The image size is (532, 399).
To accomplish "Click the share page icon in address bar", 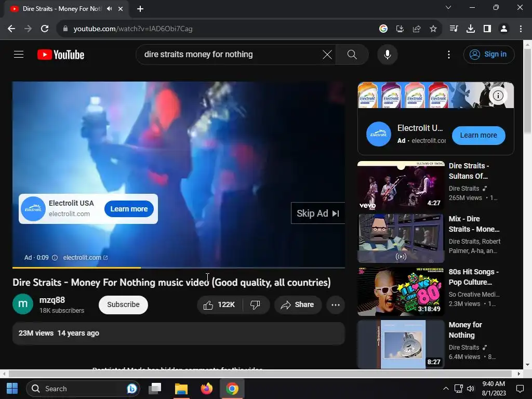I will pyautogui.click(x=417, y=29).
